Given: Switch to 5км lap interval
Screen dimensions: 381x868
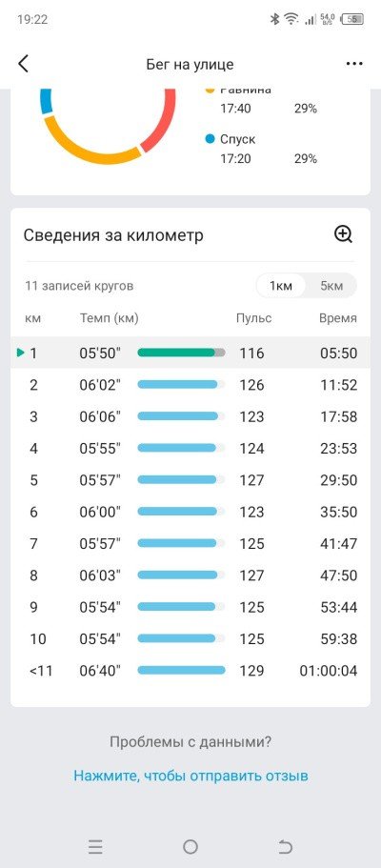Looking at the screenshot, I should point(331,286).
